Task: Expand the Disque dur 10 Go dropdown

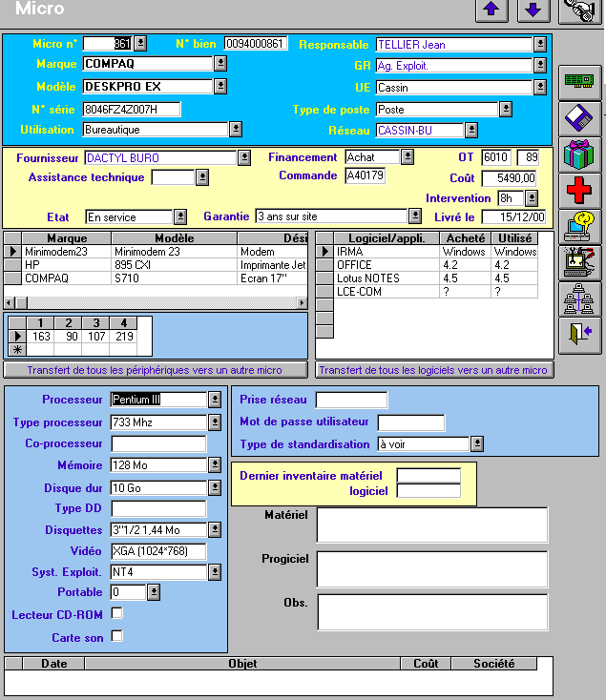Action: tap(215, 487)
